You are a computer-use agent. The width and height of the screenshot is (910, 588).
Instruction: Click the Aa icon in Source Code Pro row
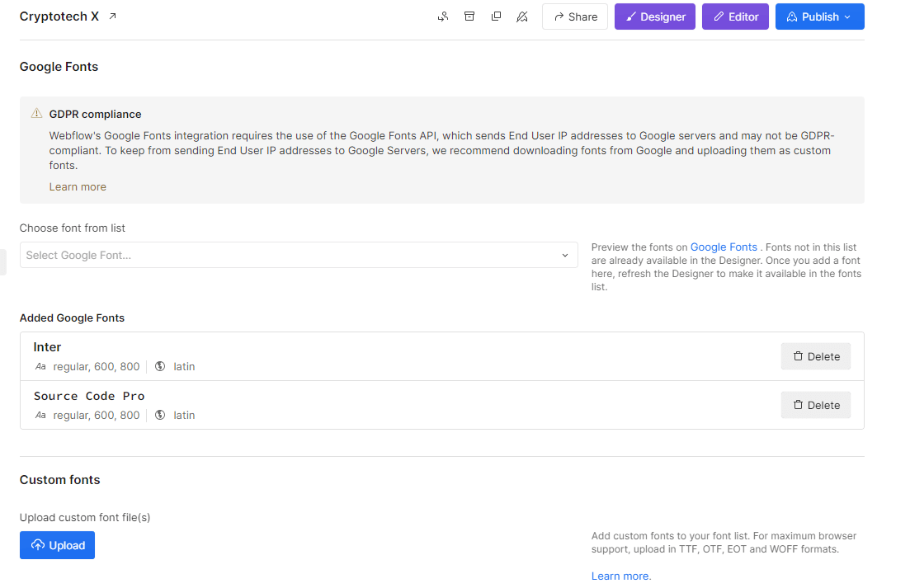pos(40,415)
